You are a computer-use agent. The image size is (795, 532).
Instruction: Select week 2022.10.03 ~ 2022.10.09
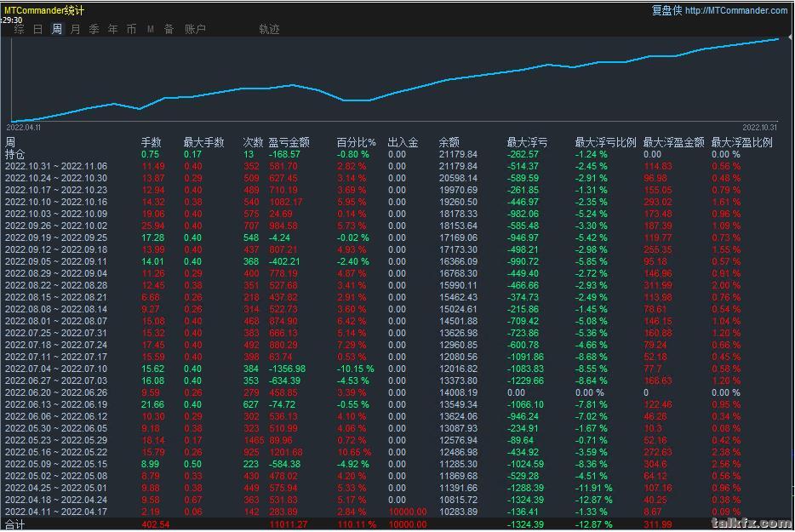tap(56, 214)
